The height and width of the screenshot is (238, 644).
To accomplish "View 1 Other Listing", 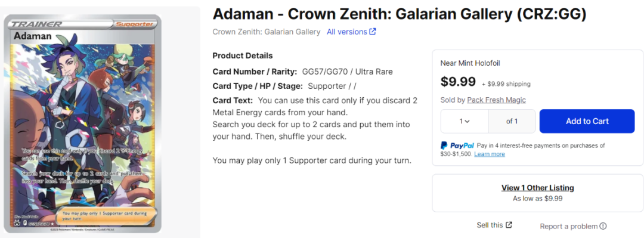I will click(538, 188).
